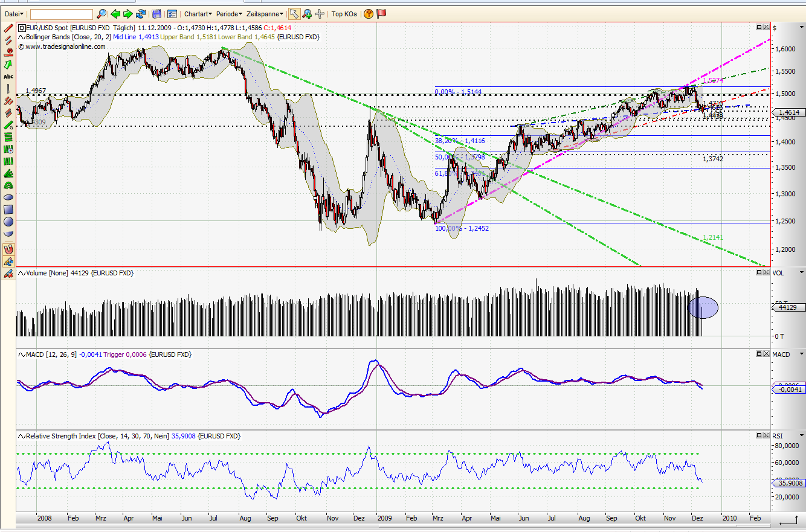Screen dimensions: 806x532
Task: Select the magnifier zoom tool
Action: 307,13
